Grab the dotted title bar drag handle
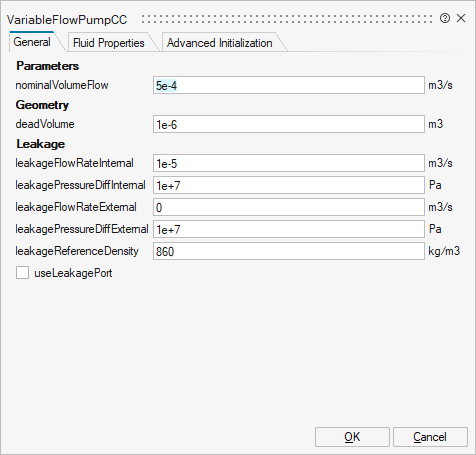The width and height of the screenshot is (476, 455). 287,19
